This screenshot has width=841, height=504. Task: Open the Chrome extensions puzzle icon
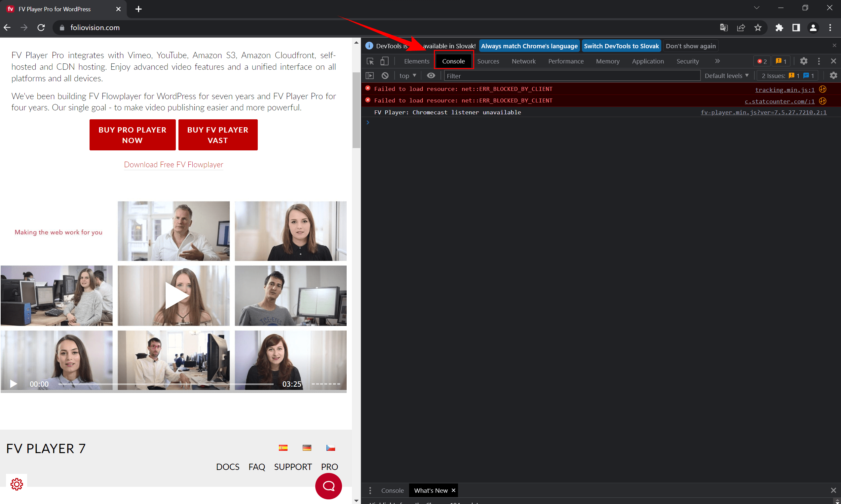(x=779, y=27)
